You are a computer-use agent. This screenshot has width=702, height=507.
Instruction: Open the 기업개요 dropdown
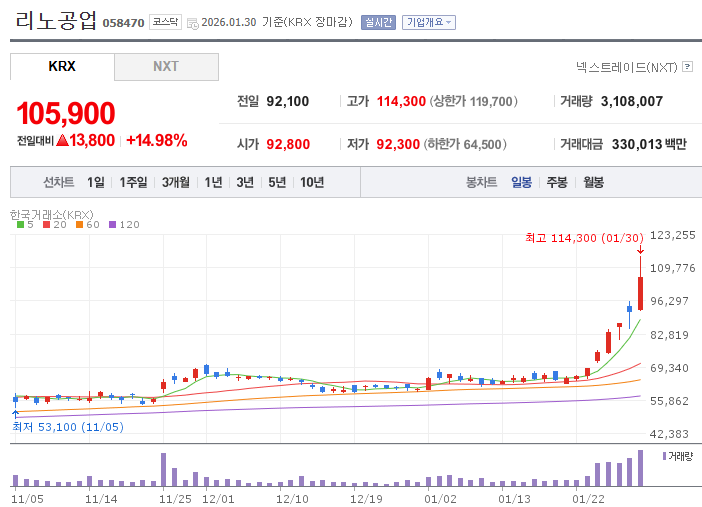(x=428, y=22)
